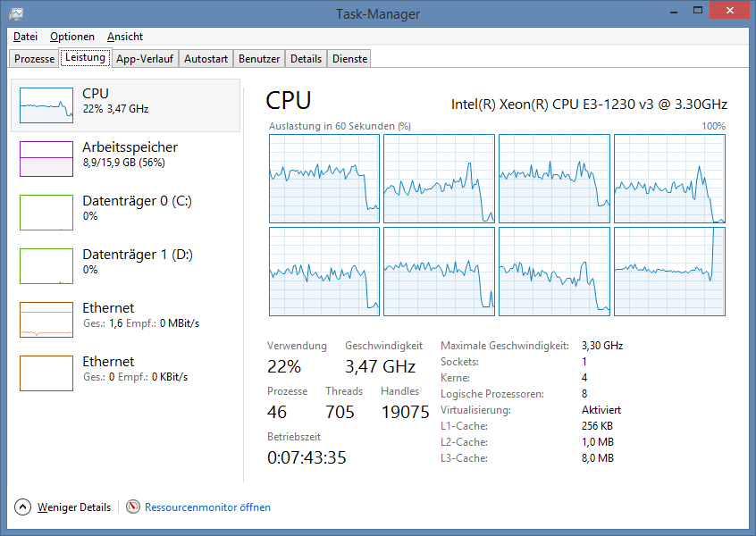Switch to the Prozesse tab
Image resolution: width=756 pixels, height=536 pixels.
pos(34,59)
